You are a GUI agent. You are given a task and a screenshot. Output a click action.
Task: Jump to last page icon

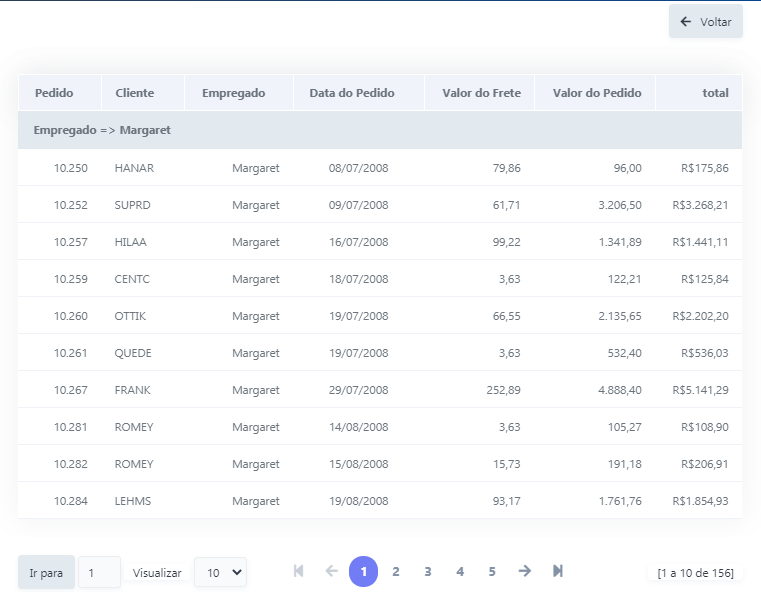point(558,571)
